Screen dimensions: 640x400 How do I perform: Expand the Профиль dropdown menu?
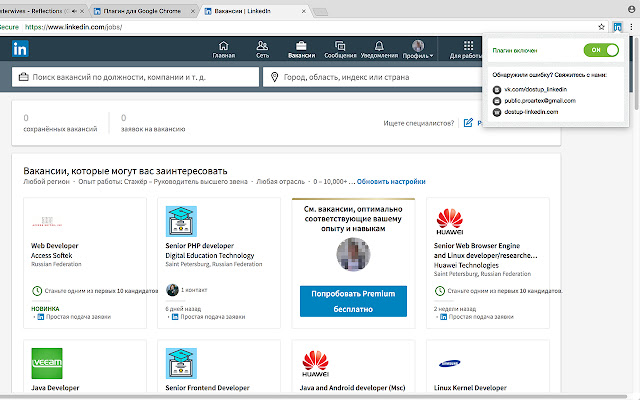(418, 50)
